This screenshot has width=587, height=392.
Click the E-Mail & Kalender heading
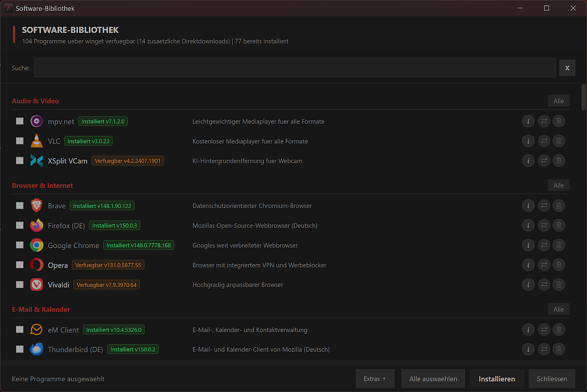point(41,309)
